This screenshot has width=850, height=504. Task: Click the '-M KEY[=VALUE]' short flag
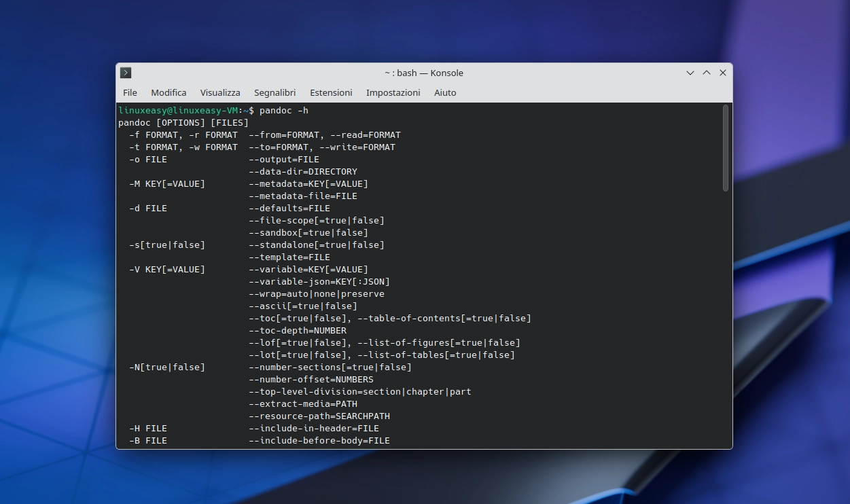coord(167,183)
